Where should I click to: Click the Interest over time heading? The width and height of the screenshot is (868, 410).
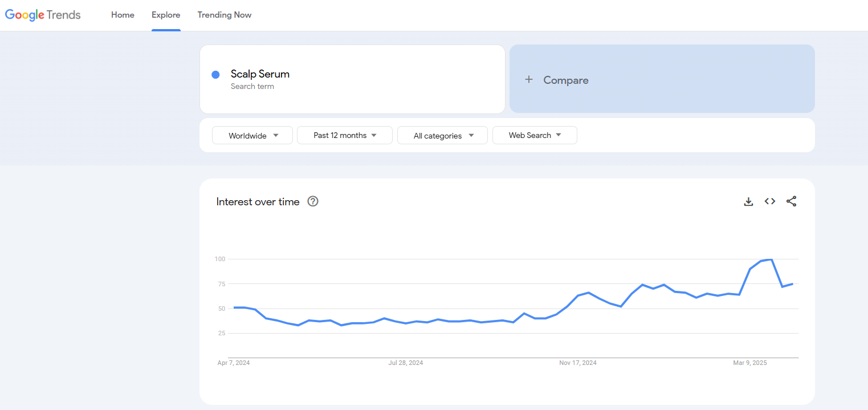point(258,202)
